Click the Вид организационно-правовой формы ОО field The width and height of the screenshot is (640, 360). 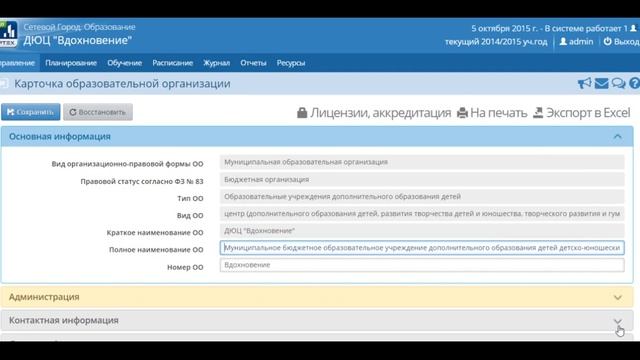tap(422, 162)
